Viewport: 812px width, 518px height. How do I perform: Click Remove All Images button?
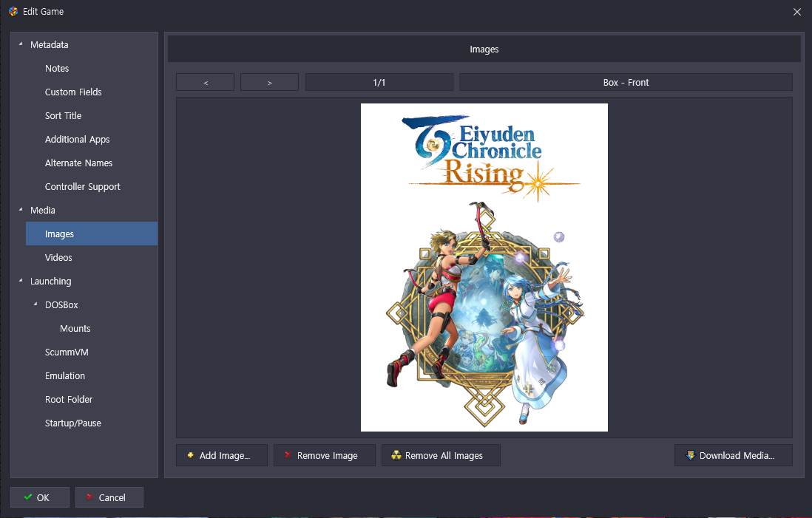(441, 455)
